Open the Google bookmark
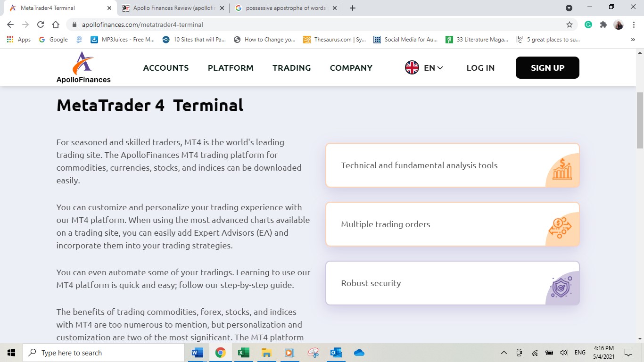 click(53, 40)
